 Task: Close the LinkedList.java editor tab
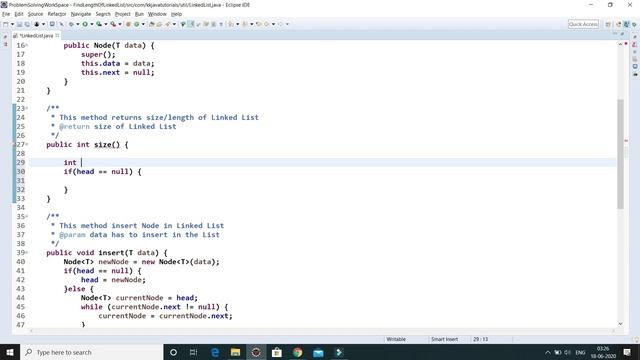pyautogui.click(x=57, y=36)
